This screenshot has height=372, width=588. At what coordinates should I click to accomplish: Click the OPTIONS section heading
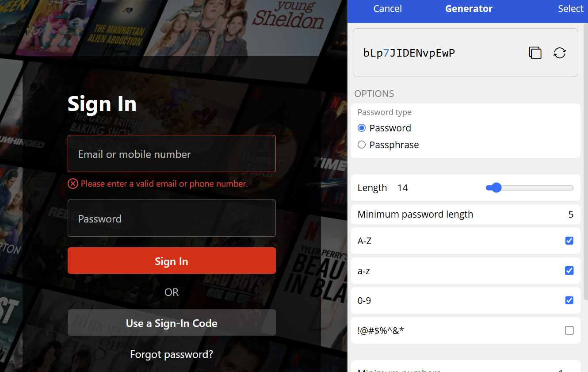[x=374, y=94]
